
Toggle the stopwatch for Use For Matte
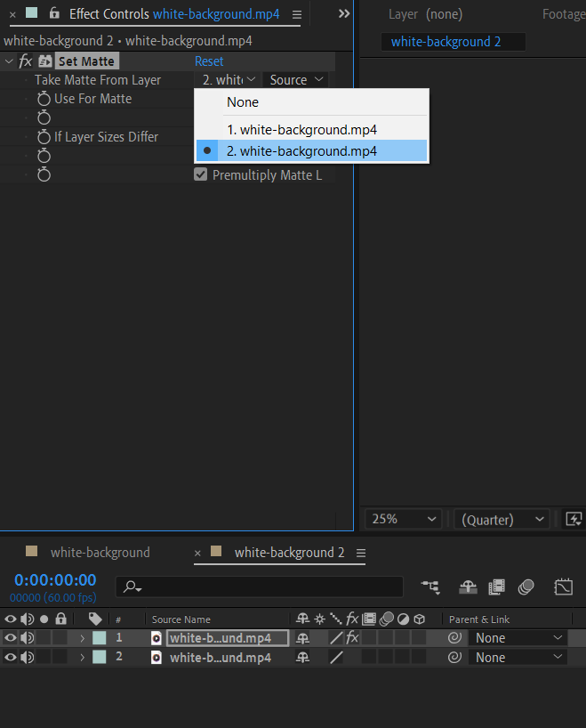[44, 99]
